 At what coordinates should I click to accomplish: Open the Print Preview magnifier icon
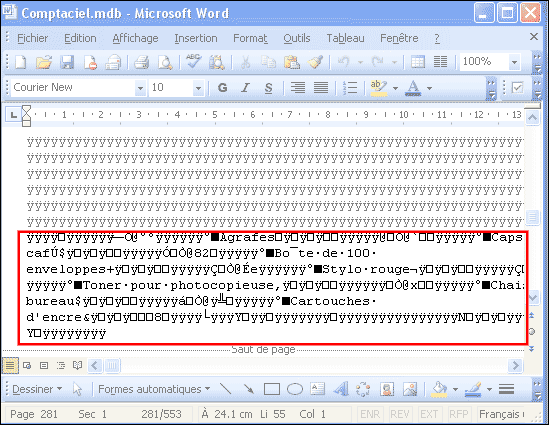pyautogui.click(x=165, y=62)
